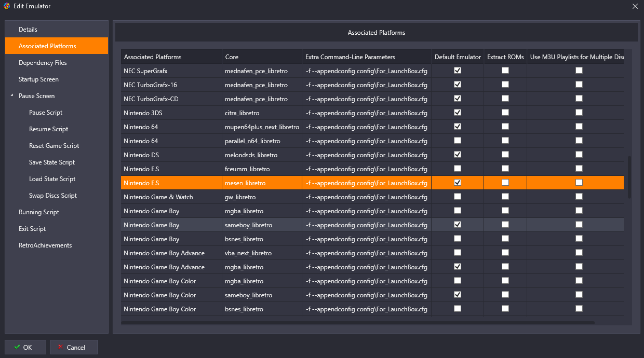Open the Details section

pos(28,30)
